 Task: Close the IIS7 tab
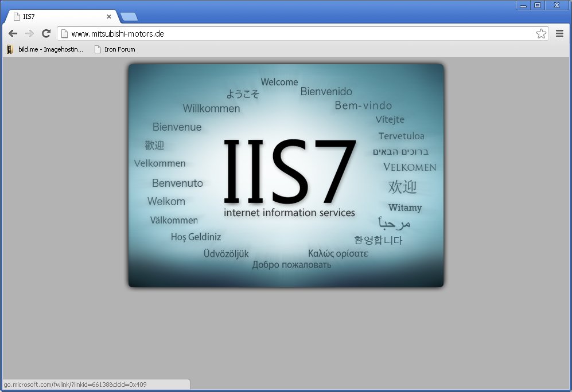(x=109, y=17)
